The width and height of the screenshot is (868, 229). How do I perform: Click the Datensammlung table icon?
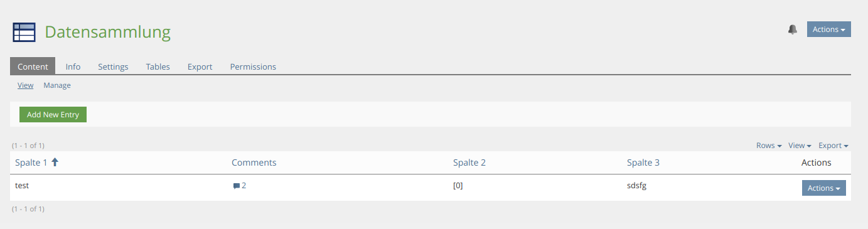click(24, 32)
